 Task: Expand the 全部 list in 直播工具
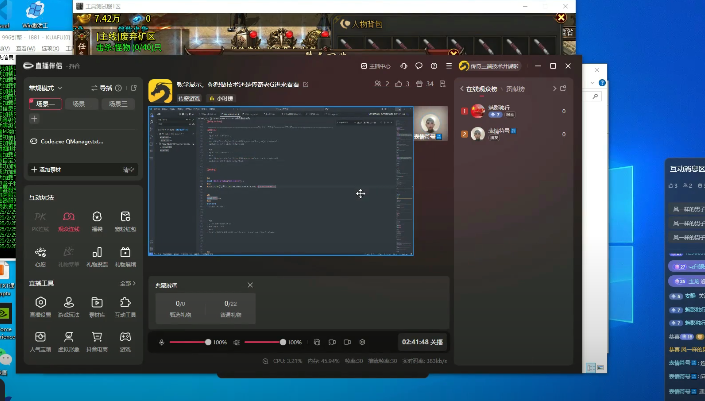click(x=128, y=283)
